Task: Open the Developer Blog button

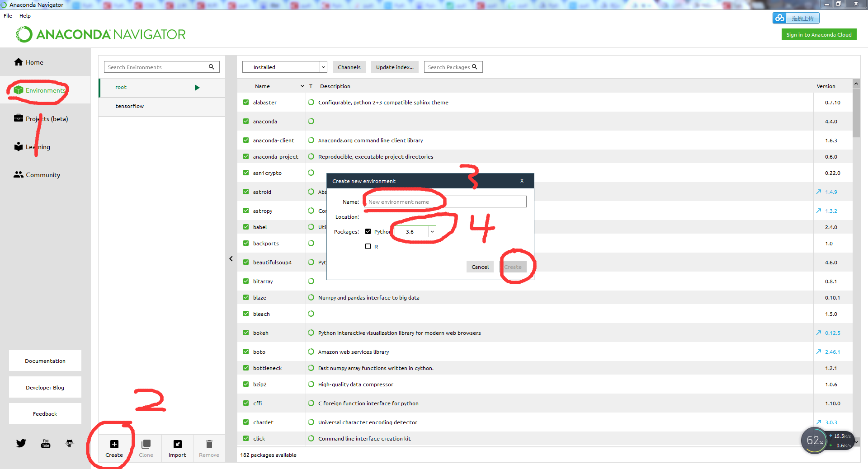Action: (45, 387)
